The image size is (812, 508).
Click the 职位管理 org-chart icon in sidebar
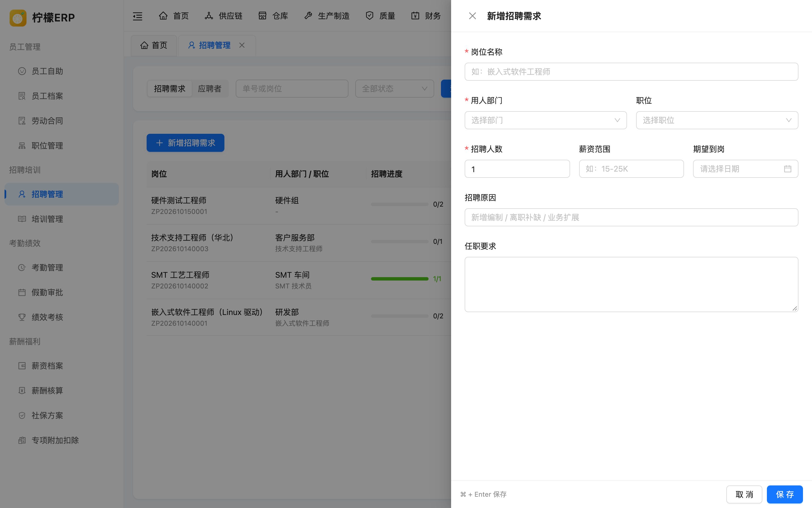point(22,146)
